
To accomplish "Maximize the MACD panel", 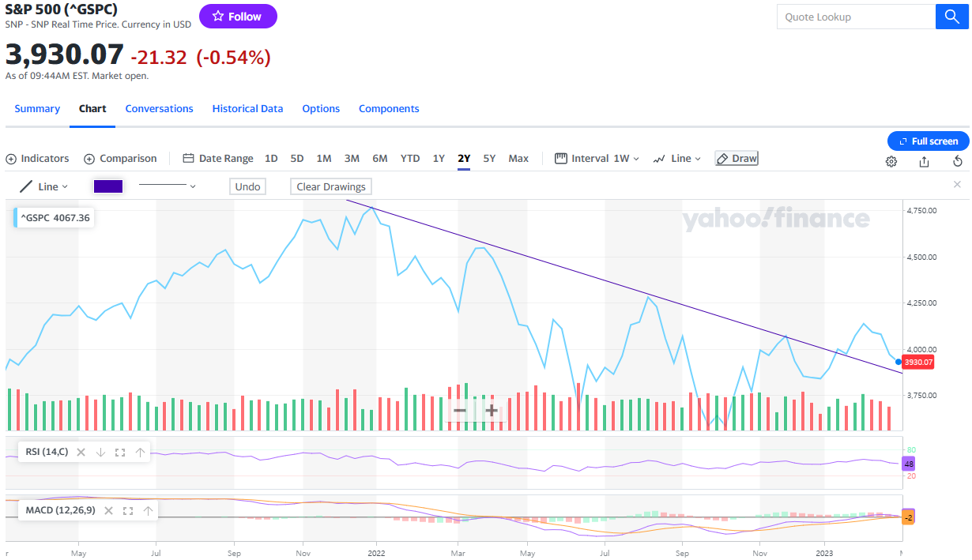I will tap(128, 510).
